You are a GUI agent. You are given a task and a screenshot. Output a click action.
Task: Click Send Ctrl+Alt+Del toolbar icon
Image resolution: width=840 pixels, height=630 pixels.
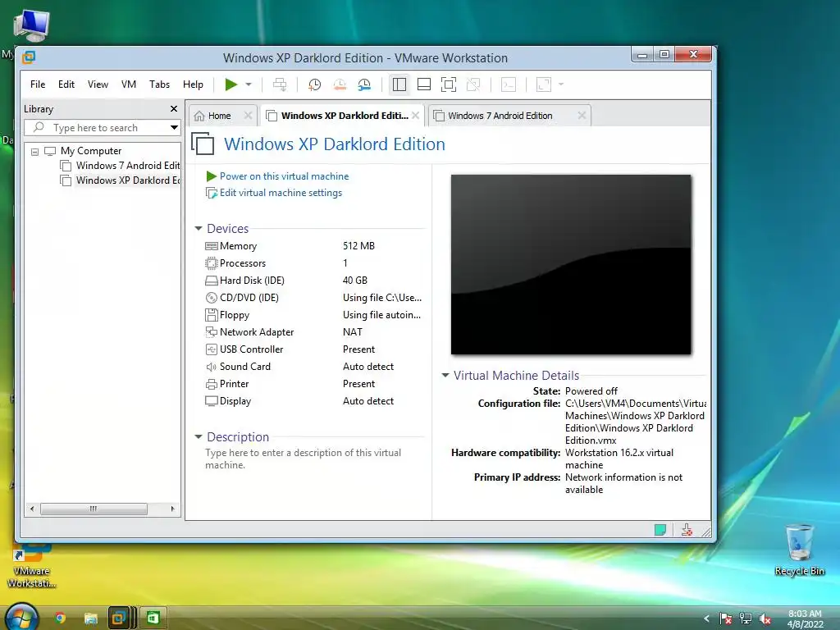pos(280,84)
